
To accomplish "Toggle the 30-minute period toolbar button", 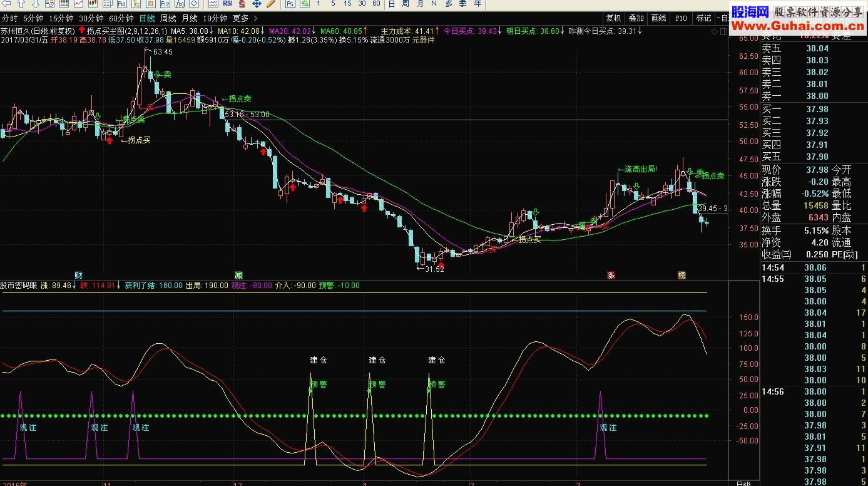I will coord(362,4).
